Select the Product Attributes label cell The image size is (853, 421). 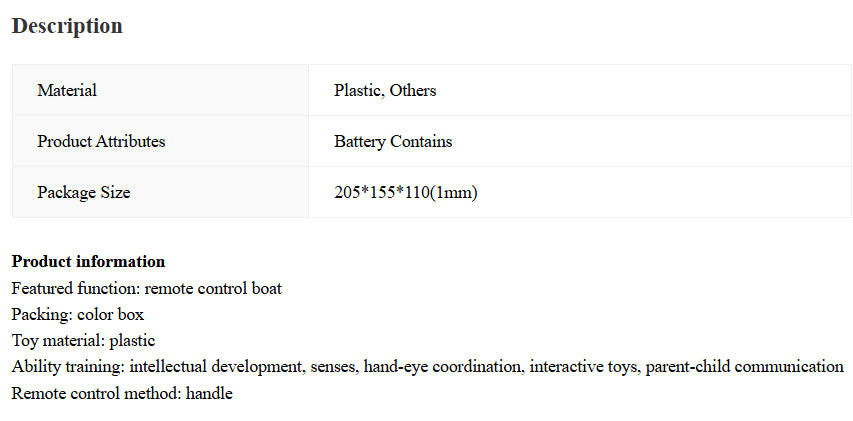click(x=101, y=141)
